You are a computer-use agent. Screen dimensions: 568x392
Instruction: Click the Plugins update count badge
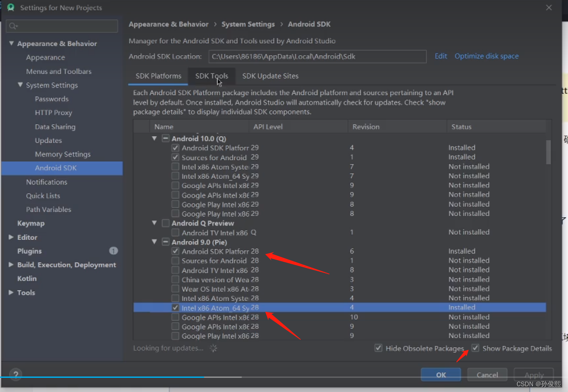click(x=114, y=251)
